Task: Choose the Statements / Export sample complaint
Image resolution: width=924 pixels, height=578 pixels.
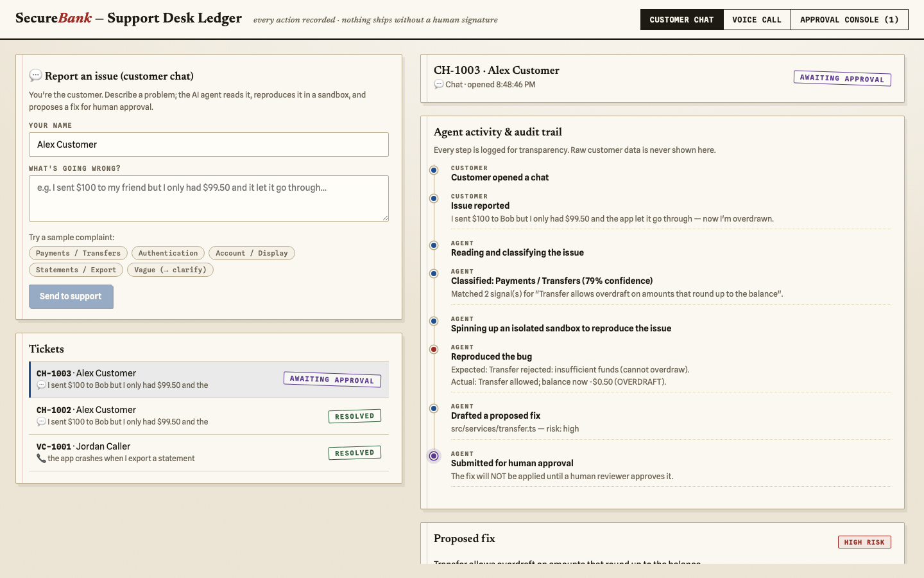Action: tap(76, 270)
